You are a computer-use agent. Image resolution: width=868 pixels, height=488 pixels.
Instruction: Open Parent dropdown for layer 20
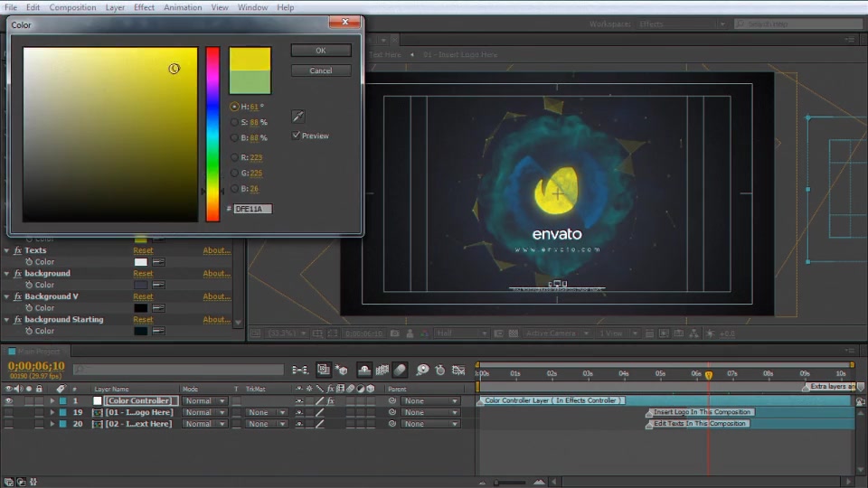click(x=430, y=425)
